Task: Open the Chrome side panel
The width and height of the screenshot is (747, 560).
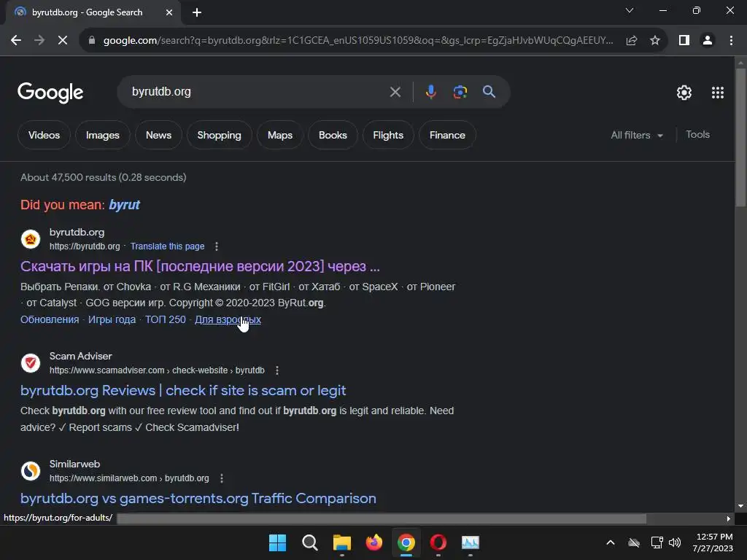Action: click(x=684, y=41)
